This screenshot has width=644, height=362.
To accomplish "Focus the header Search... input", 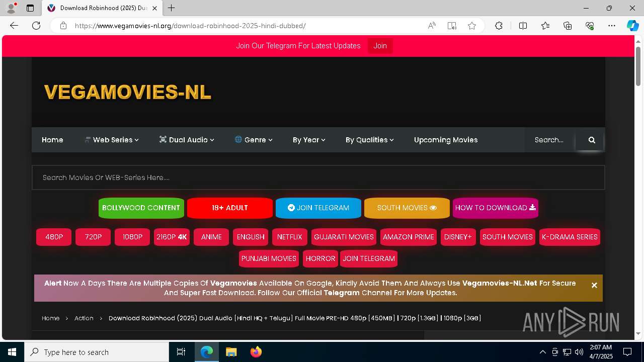I will click(549, 140).
